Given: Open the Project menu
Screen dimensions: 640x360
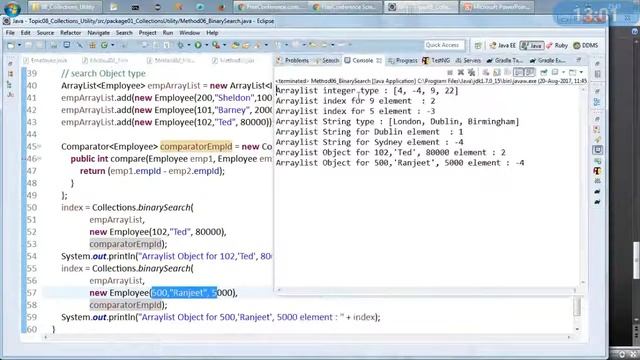Looking at the screenshot, I should (147, 33).
